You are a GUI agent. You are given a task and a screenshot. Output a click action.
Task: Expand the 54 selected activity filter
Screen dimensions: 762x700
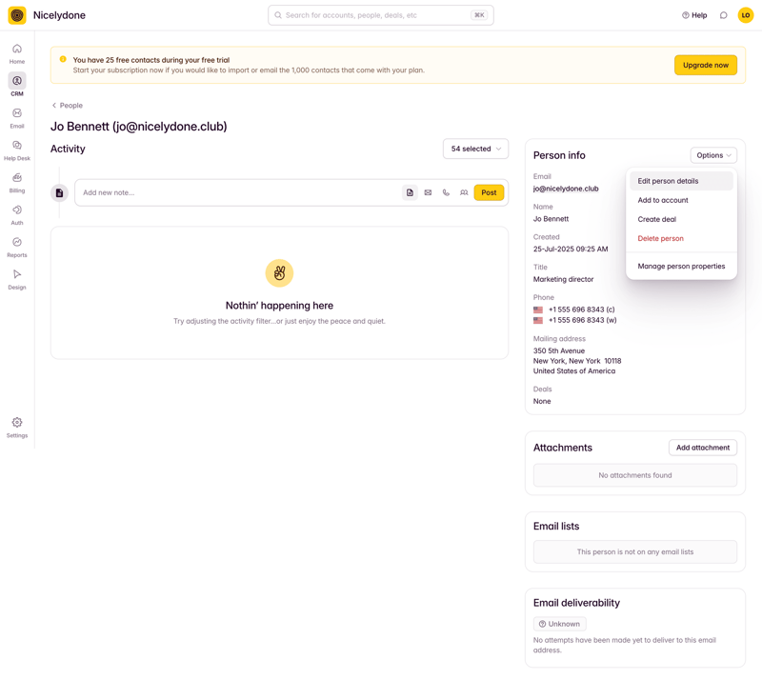[x=475, y=149]
